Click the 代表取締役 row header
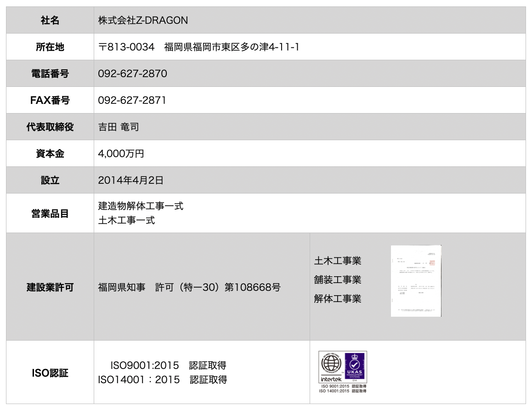This screenshot has height=410, width=532. (x=50, y=127)
